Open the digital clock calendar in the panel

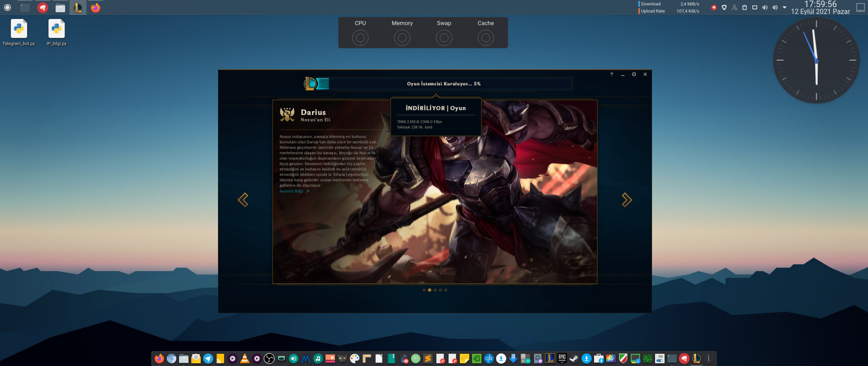[x=821, y=8]
